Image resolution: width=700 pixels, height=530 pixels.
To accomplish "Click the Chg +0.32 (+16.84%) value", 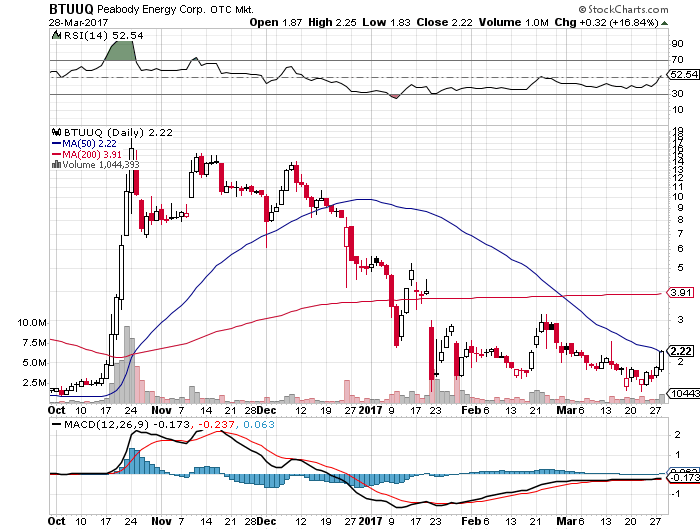I will tap(607, 22).
